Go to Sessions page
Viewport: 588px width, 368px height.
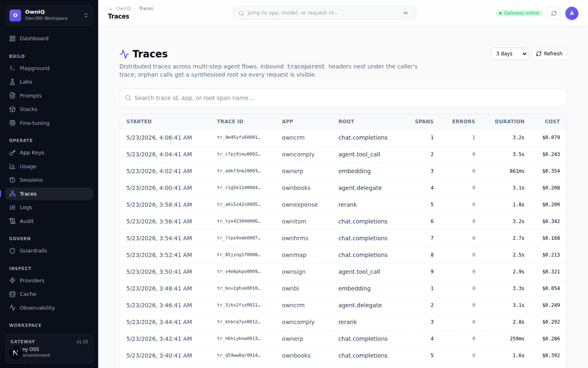click(49, 180)
